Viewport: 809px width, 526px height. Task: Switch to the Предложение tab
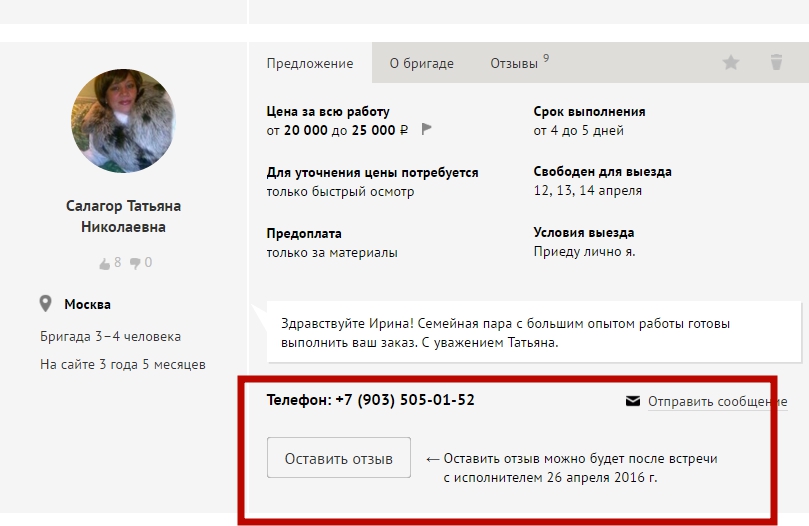click(310, 63)
